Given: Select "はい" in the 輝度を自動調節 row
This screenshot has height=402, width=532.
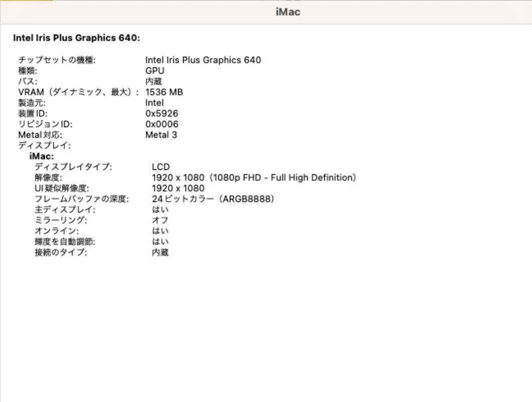Looking at the screenshot, I should (160, 242).
